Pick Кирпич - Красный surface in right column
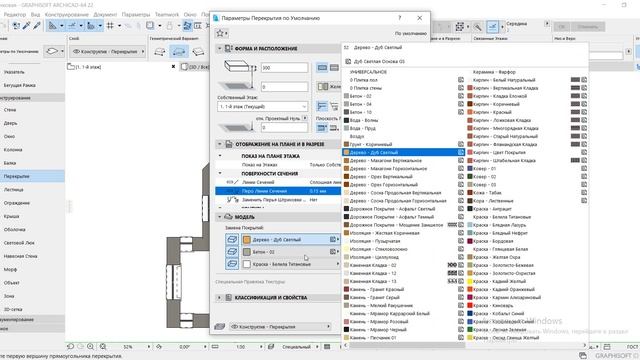 [527, 112]
